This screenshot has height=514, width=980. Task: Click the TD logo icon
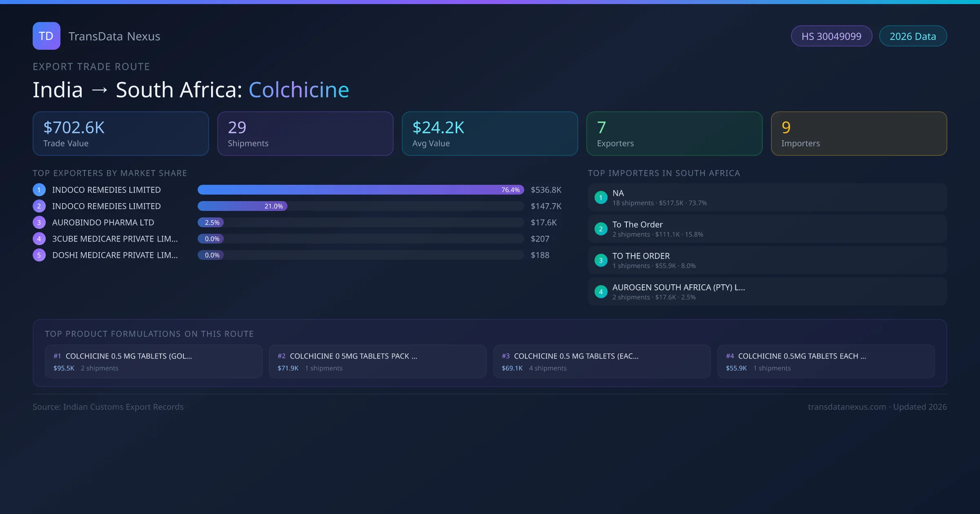46,36
